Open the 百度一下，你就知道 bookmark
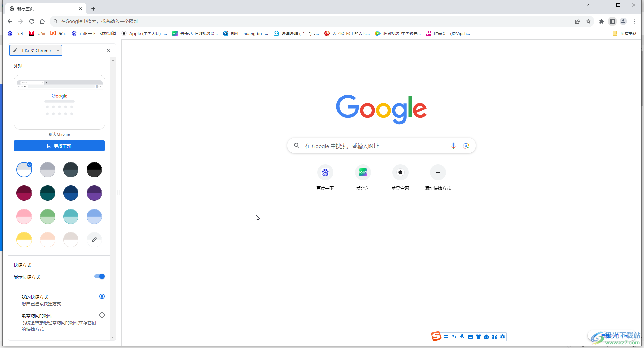 point(94,33)
